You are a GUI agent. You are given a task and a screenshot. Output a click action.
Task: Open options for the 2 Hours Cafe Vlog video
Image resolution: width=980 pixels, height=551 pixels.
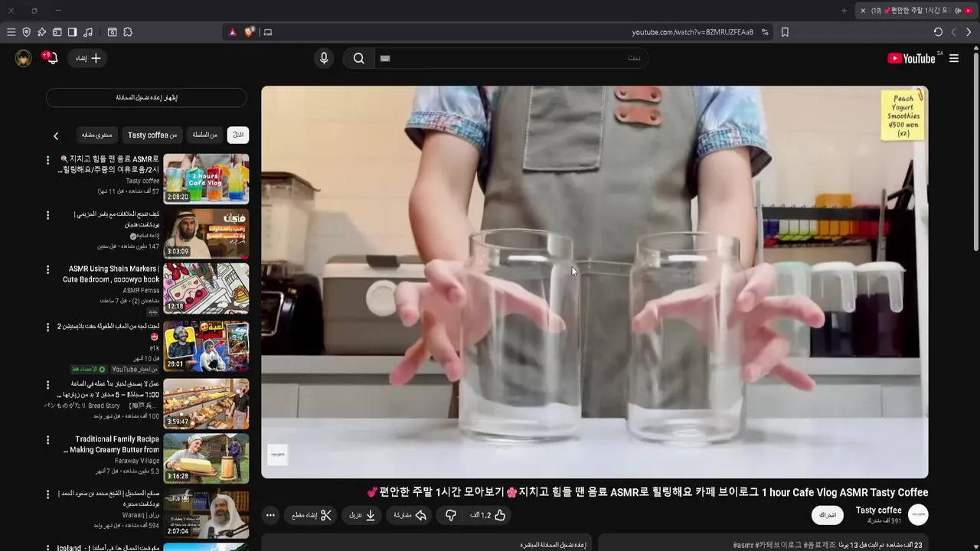coord(47,159)
